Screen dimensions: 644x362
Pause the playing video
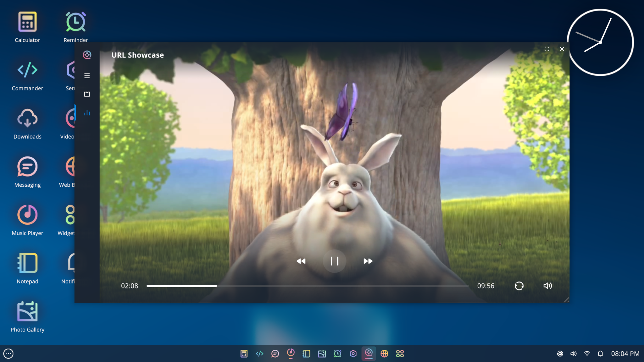(x=335, y=261)
